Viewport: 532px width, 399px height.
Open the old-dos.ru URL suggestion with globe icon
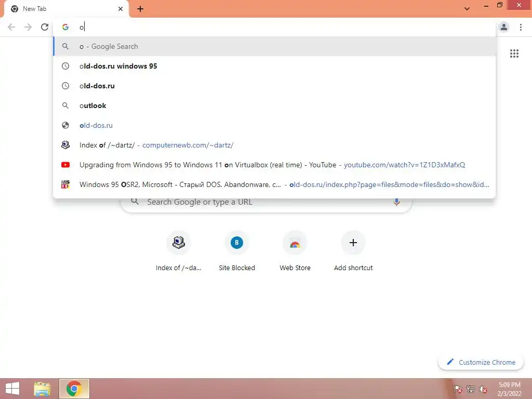274,125
